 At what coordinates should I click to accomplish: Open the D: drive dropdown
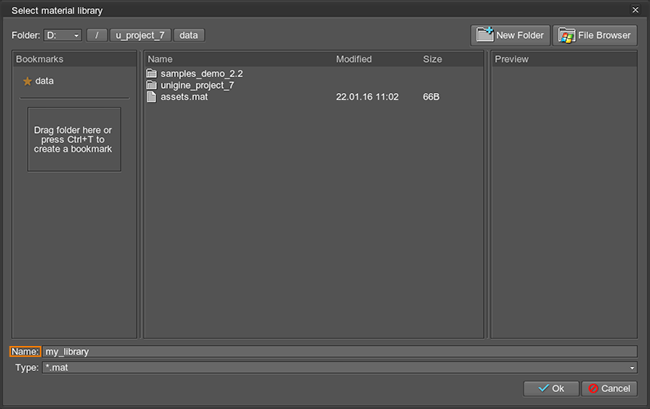click(x=63, y=35)
